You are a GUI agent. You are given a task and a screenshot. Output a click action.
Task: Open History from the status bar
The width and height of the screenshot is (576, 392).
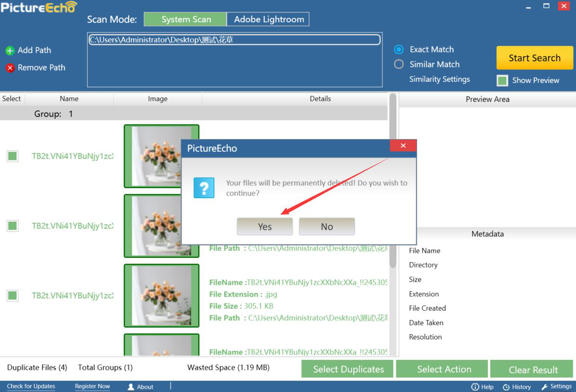[516, 387]
